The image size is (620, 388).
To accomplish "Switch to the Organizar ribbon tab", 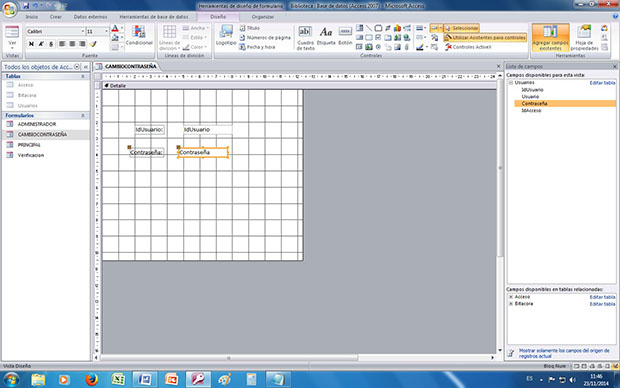I will pyautogui.click(x=263, y=17).
